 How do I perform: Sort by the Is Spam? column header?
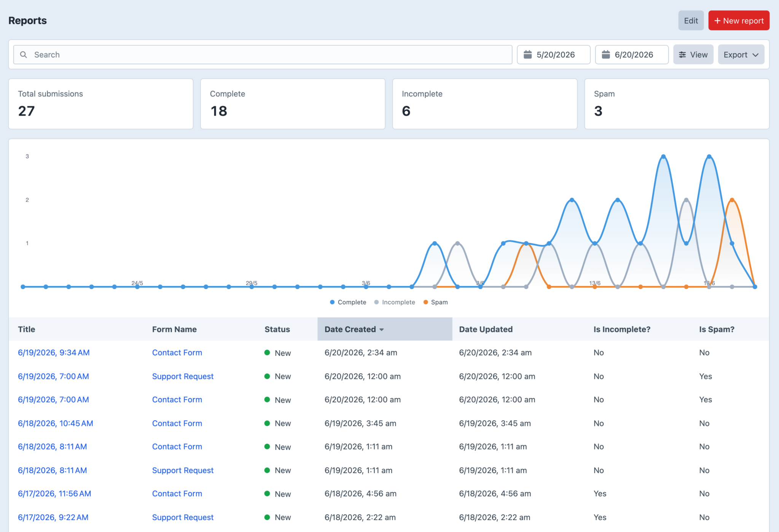(x=717, y=329)
